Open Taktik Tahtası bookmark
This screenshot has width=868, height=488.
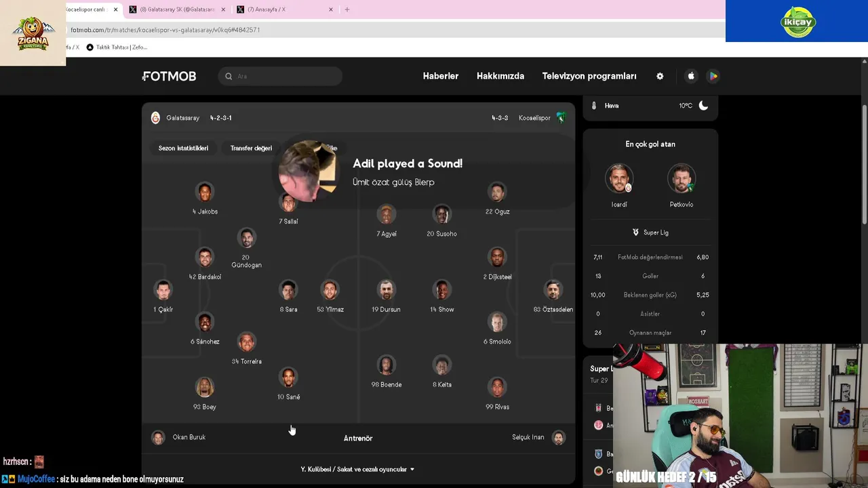click(117, 47)
